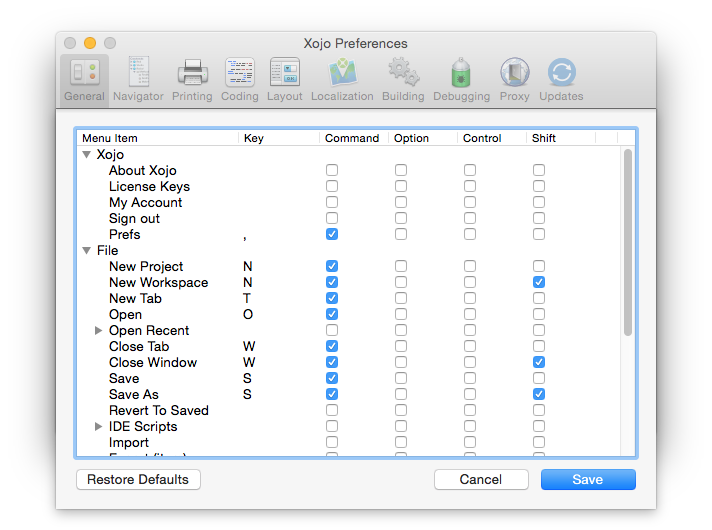Image resolution: width=712 pixels, height=530 pixels.
Task: Collapse the Xojo menu group
Action: pos(86,154)
